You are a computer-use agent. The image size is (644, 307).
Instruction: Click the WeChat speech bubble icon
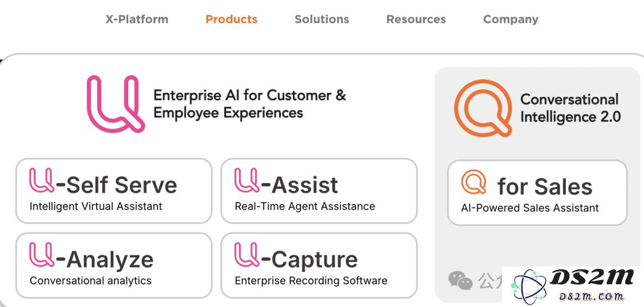click(460, 280)
